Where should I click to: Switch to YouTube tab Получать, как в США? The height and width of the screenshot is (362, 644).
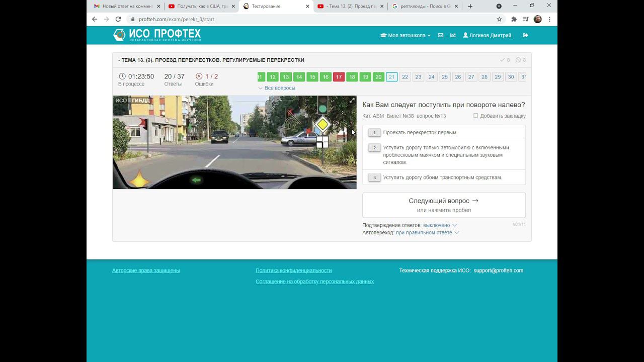tap(201, 6)
